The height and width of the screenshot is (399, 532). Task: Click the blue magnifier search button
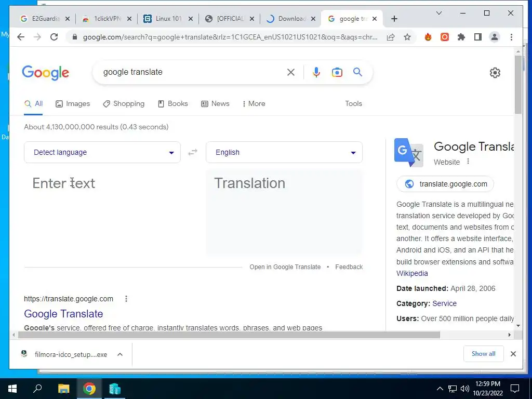point(357,72)
